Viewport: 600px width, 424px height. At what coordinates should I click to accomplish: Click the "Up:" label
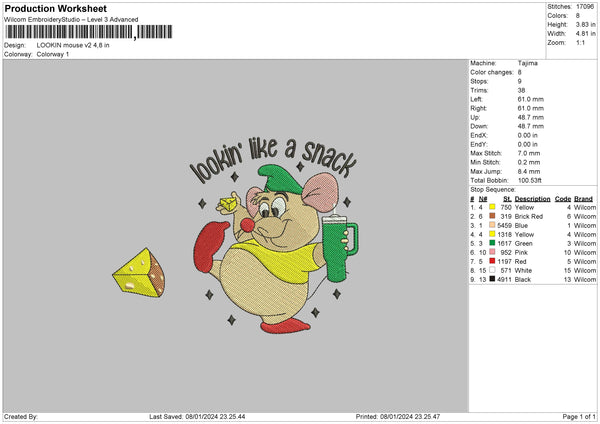[x=475, y=117]
